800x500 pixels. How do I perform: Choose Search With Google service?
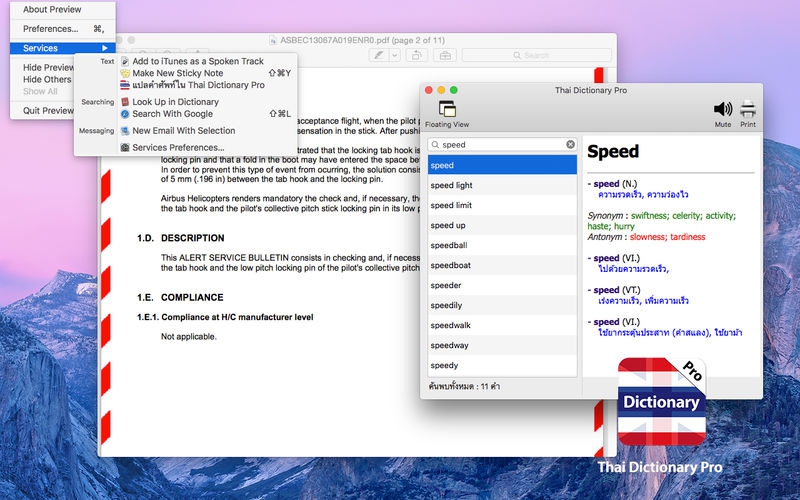(x=172, y=114)
